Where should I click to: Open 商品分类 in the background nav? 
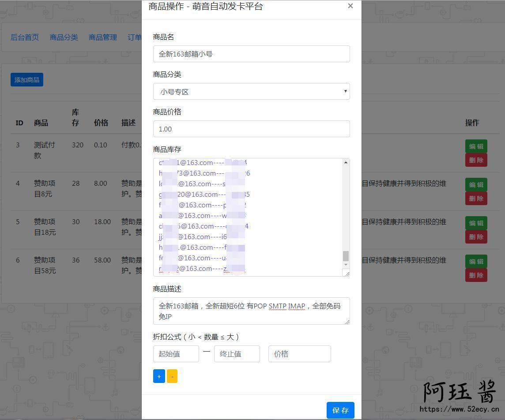coord(64,37)
